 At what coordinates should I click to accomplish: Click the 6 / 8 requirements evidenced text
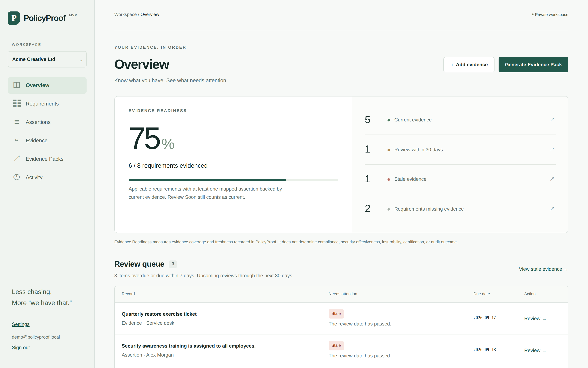168,166
